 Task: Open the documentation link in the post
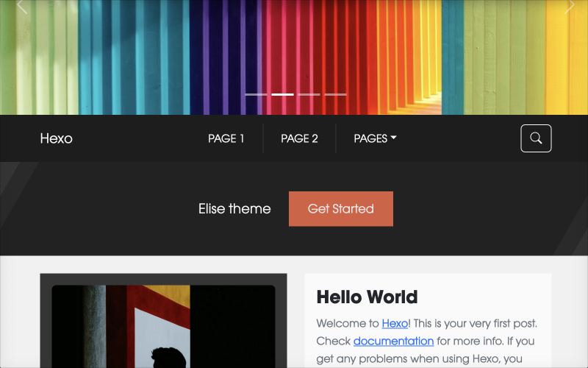tap(393, 341)
